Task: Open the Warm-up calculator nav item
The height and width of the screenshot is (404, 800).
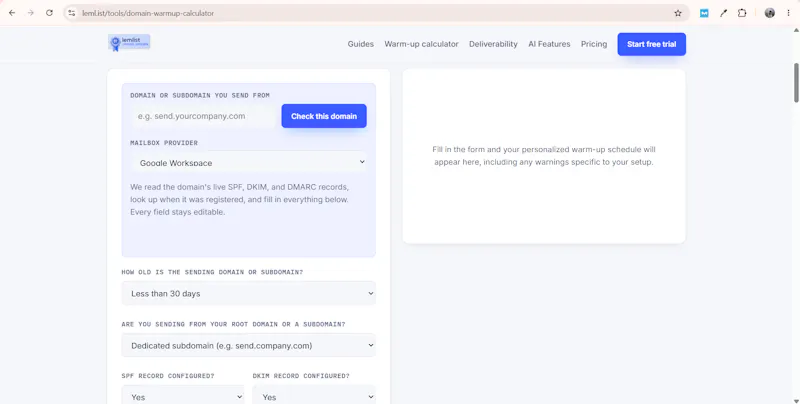Action: pyautogui.click(x=421, y=44)
